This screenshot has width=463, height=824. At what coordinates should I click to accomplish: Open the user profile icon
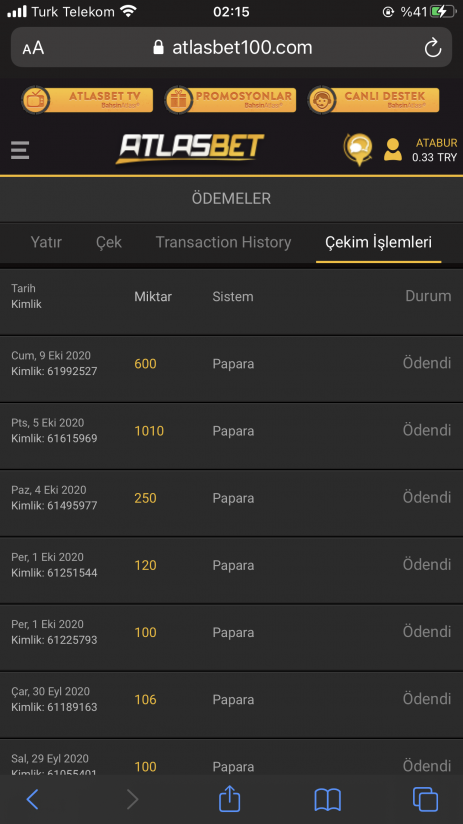[393, 150]
